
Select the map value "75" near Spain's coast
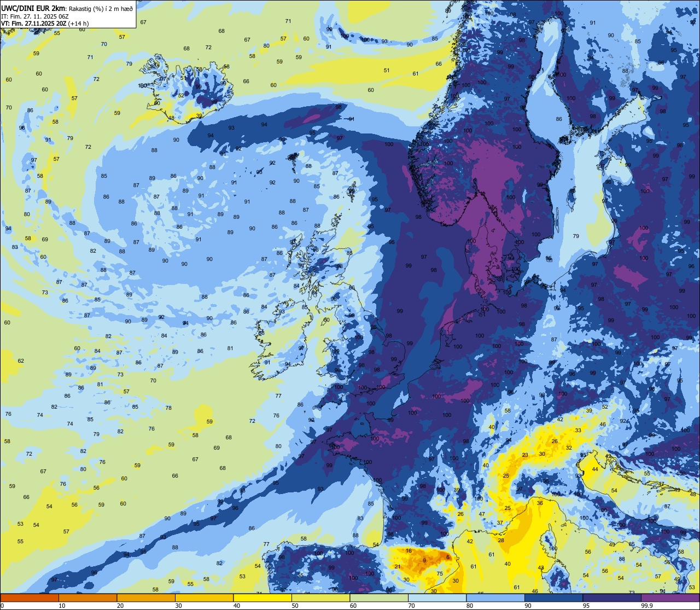coord(440,573)
